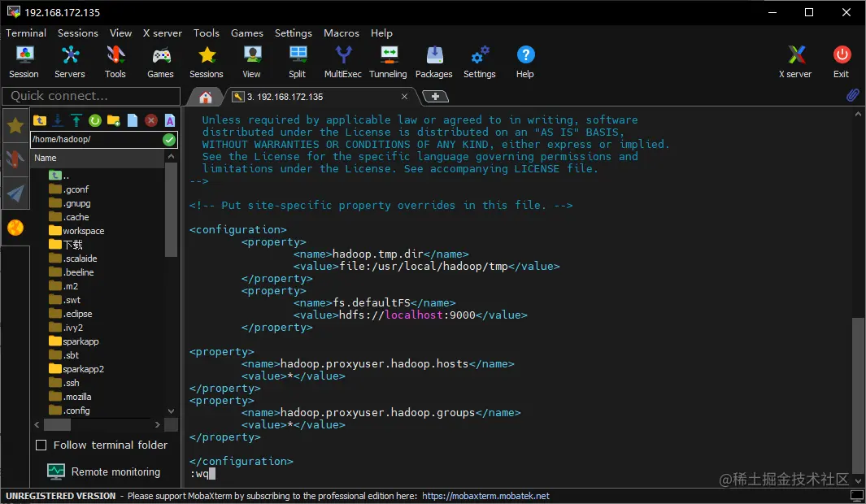Select the workspace folder
The image size is (866, 504).
76,231
